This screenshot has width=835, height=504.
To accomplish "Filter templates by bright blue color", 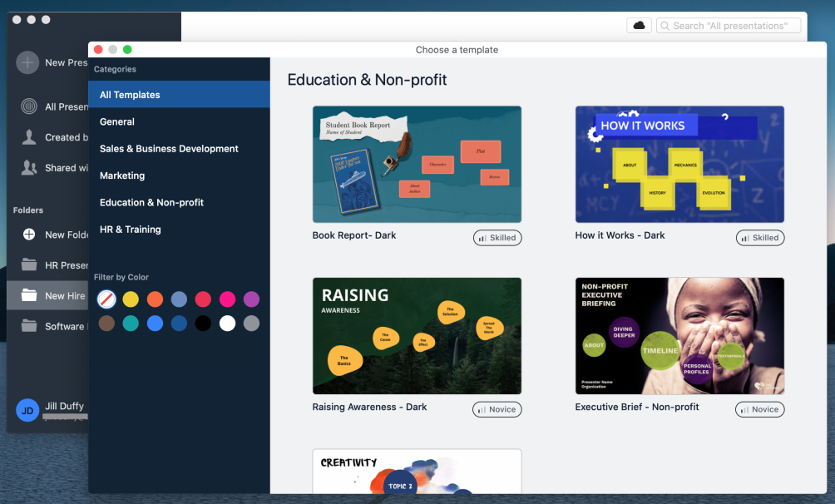I will coord(155,323).
